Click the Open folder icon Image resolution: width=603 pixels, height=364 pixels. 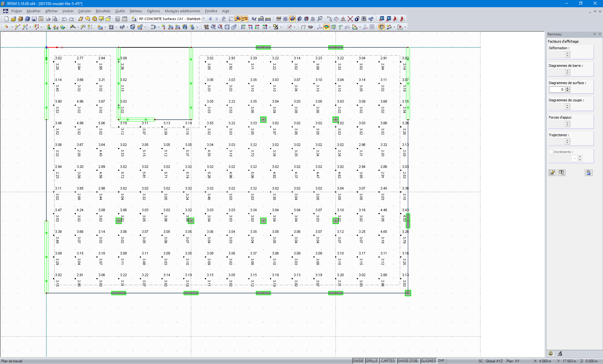[13, 19]
